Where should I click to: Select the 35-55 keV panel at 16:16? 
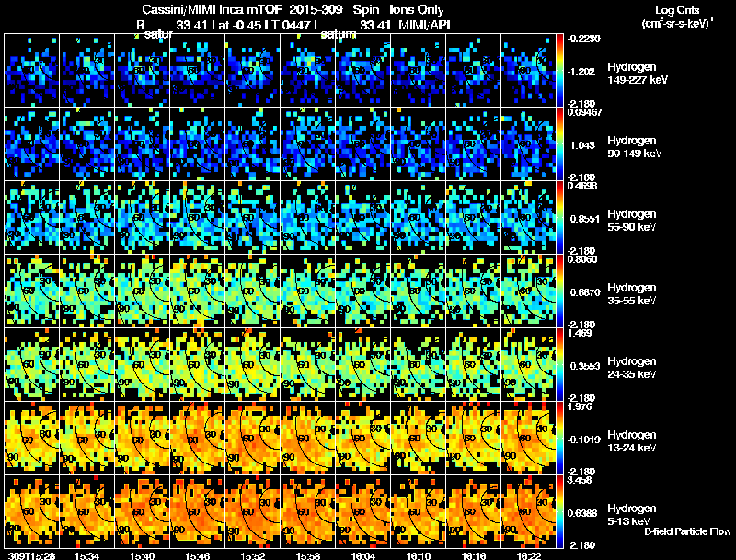[474, 291]
